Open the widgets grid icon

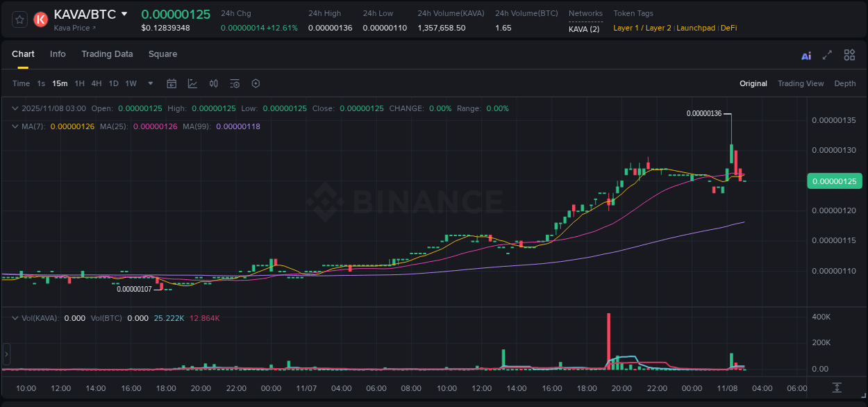pos(849,55)
